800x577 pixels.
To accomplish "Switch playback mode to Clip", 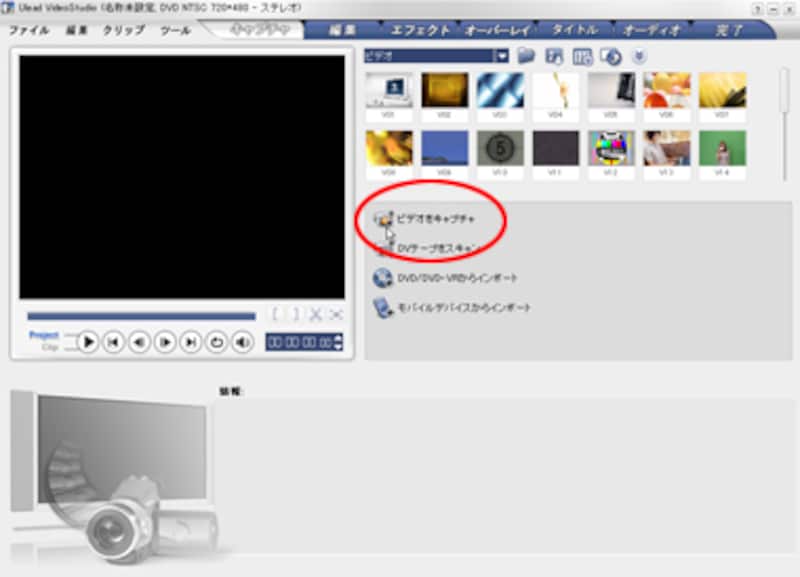I will (50, 347).
